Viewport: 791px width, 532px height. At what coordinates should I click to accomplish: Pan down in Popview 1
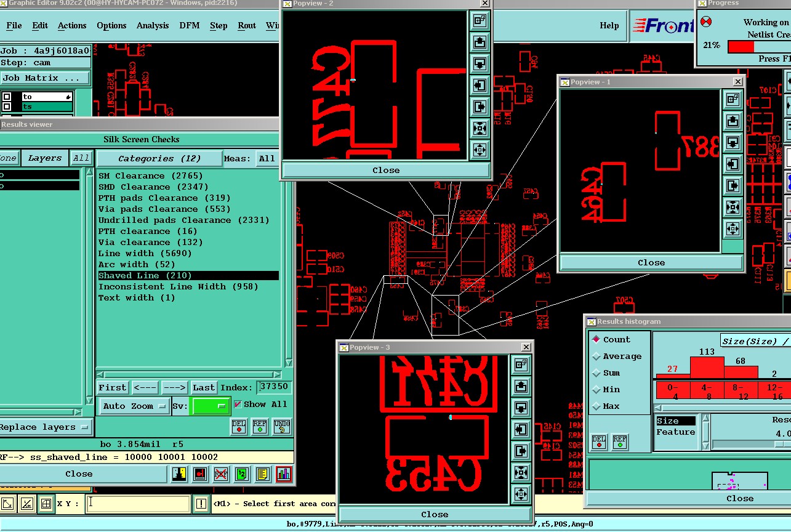(732, 142)
